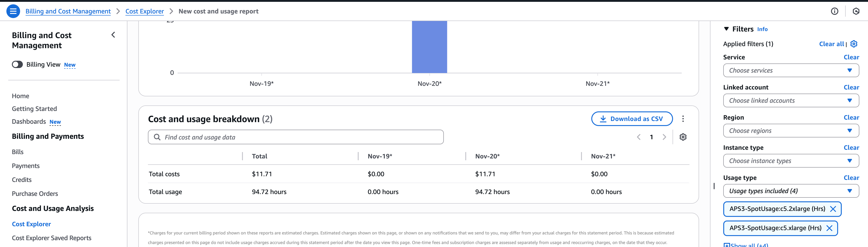Click Clear all filters link
This screenshot has height=247, width=868.
831,44
